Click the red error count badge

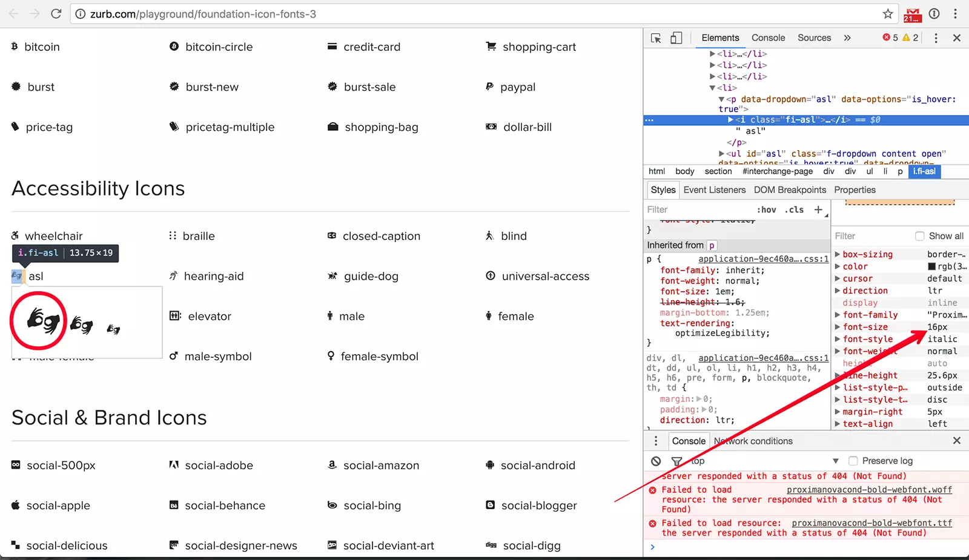click(890, 38)
